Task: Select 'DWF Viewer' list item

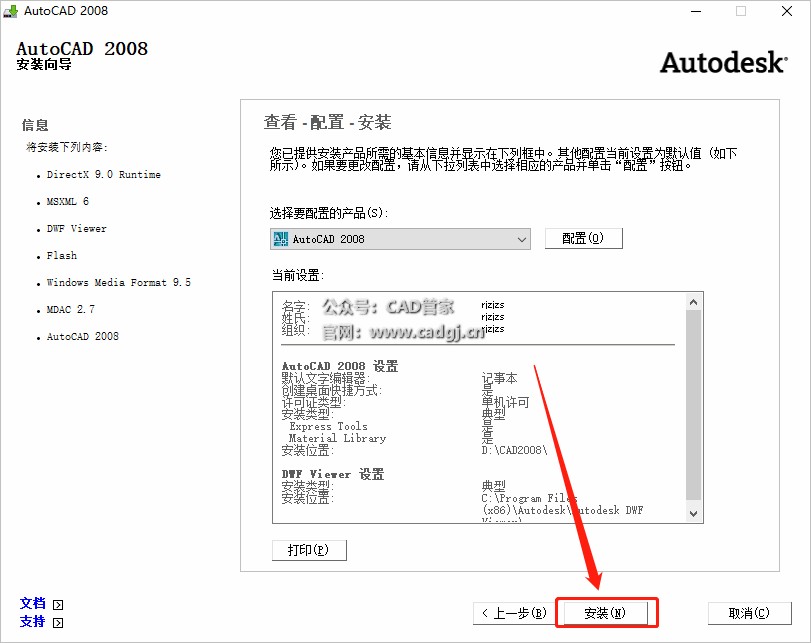Action: pyautogui.click(x=77, y=229)
